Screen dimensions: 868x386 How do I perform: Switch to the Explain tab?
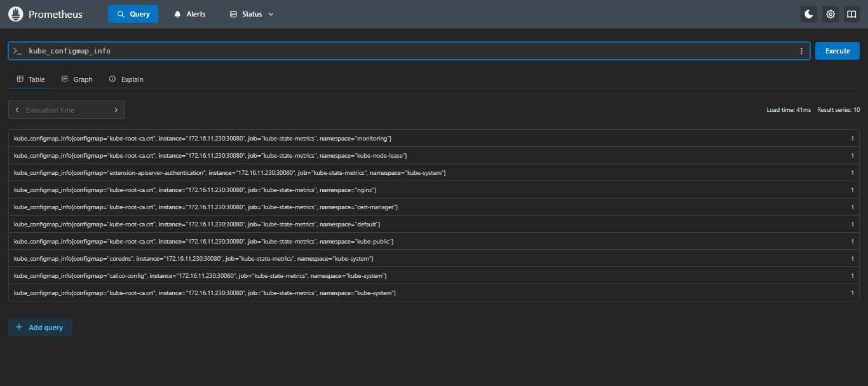click(126, 79)
